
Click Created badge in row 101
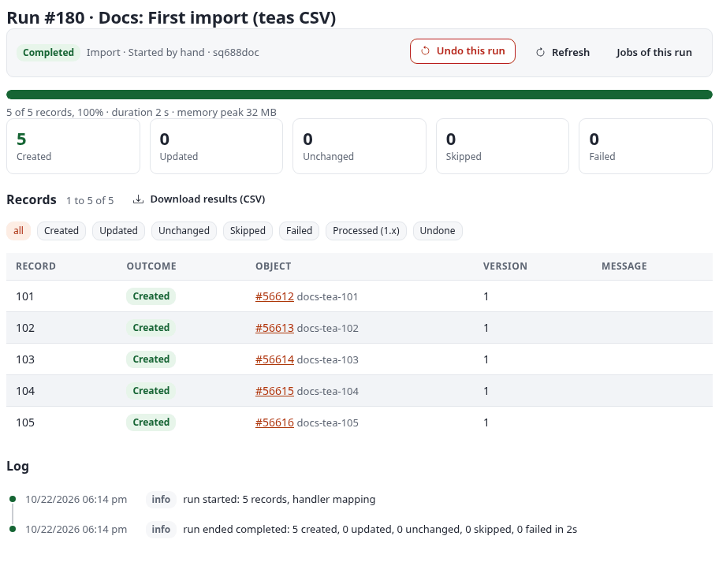click(x=151, y=296)
